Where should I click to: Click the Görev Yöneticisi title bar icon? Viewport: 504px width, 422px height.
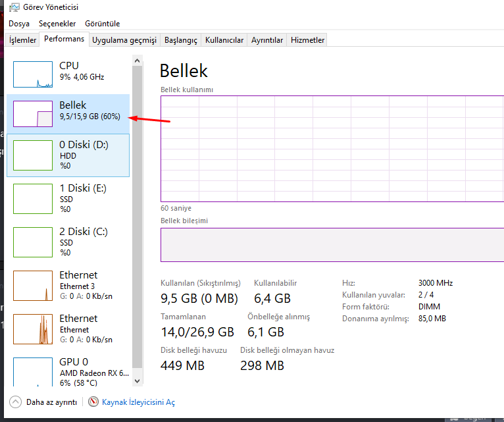(x=14, y=7)
